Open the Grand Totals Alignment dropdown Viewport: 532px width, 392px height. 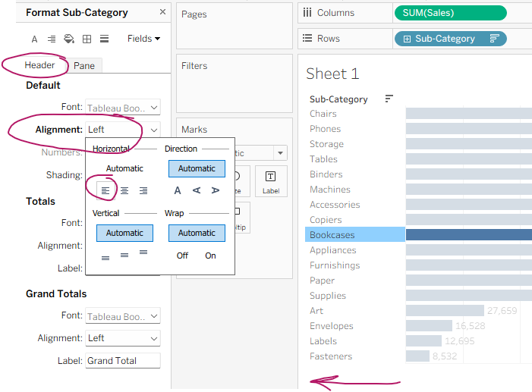point(123,338)
